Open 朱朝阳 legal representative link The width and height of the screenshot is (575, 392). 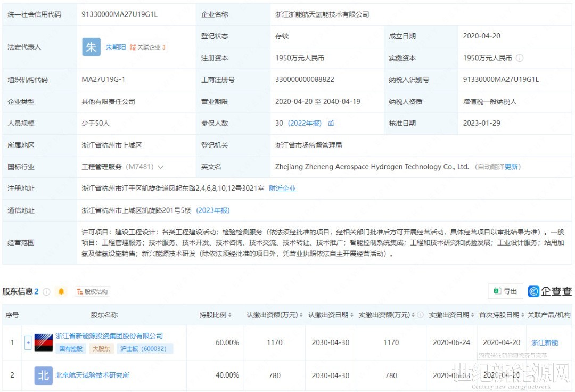pyautogui.click(x=116, y=47)
